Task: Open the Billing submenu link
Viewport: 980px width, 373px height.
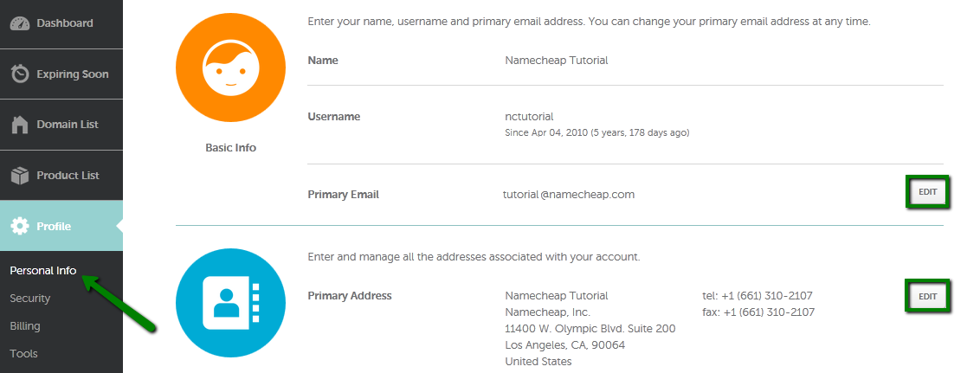Action: (x=25, y=326)
